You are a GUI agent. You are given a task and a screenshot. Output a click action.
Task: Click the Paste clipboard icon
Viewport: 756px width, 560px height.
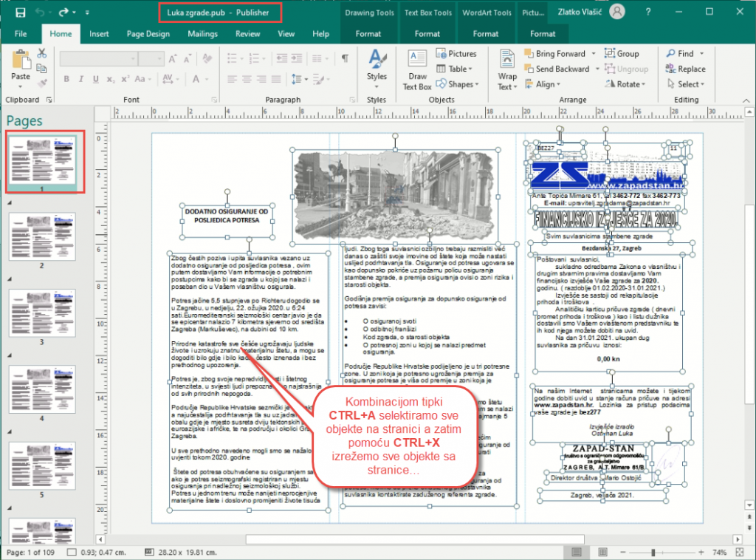coord(21,65)
